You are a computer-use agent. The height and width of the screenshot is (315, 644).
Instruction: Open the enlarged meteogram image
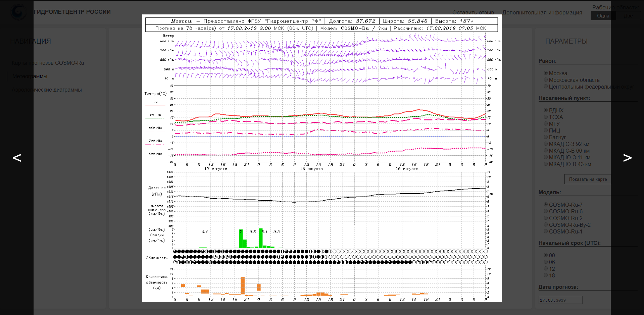tap(322, 158)
